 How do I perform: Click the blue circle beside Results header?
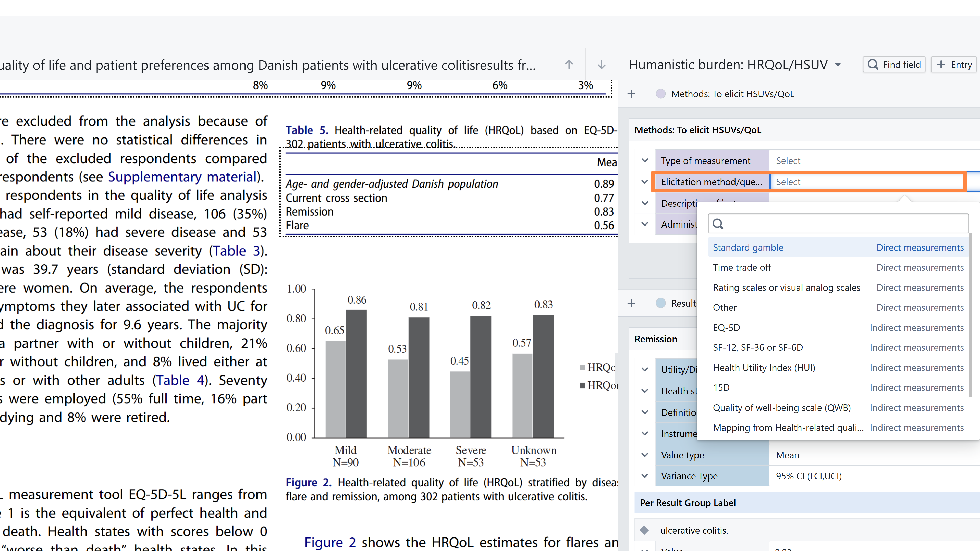point(661,303)
